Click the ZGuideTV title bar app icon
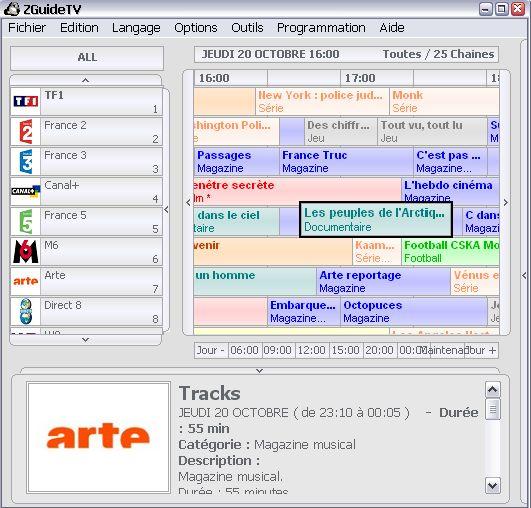 point(12,9)
